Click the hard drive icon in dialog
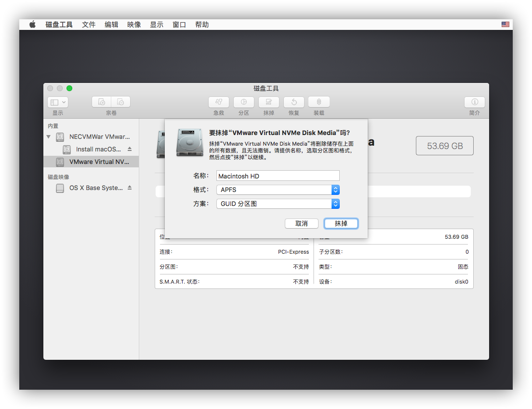Viewport: 532px width, 409px height. pyautogui.click(x=190, y=143)
